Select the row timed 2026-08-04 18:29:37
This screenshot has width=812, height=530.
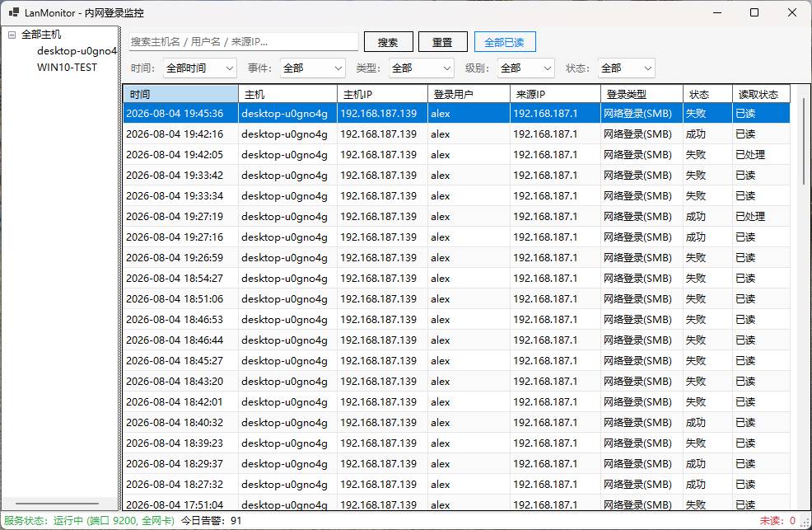point(457,464)
